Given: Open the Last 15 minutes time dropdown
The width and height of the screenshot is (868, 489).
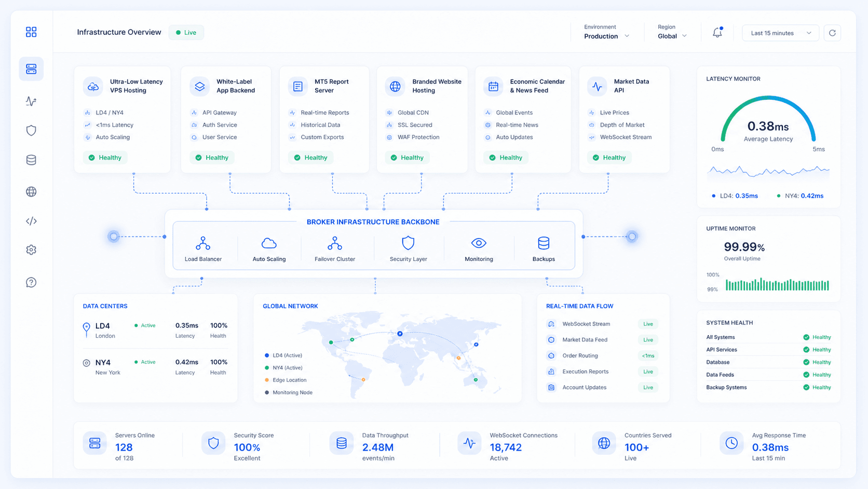Looking at the screenshot, I should click(780, 33).
